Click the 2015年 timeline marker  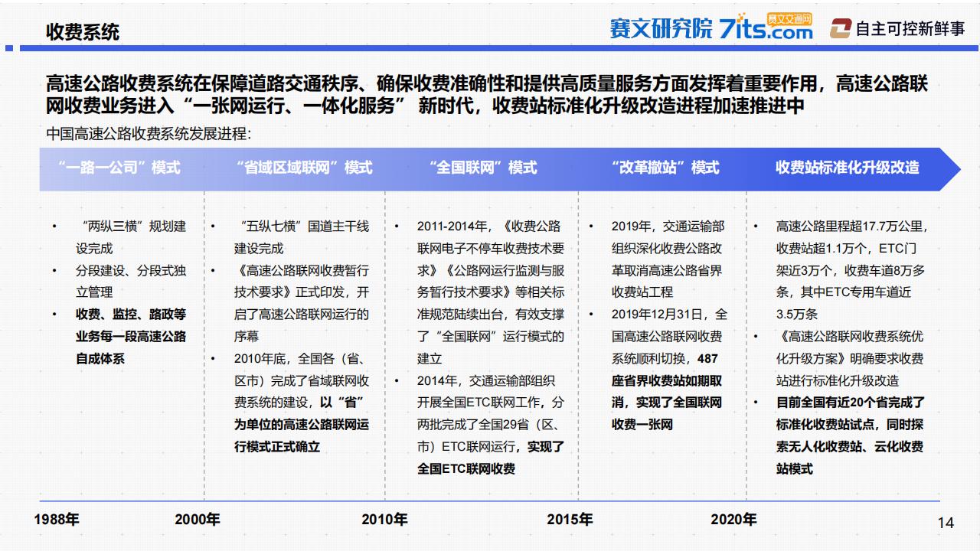pyautogui.click(x=570, y=519)
